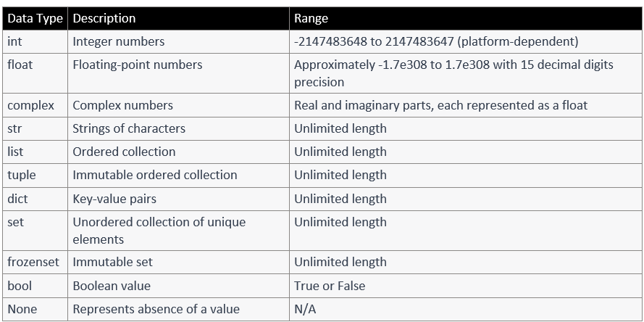Select the 'True or False' range cell
This screenshot has height=322, width=644.
coord(465,286)
